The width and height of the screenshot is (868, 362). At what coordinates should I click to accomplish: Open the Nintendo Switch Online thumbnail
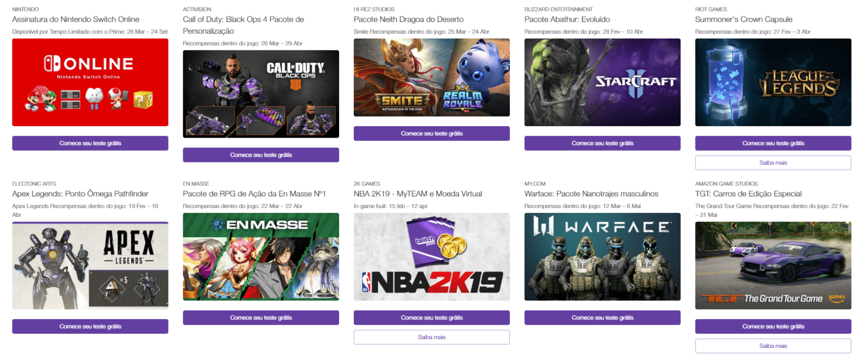[x=90, y=82]
